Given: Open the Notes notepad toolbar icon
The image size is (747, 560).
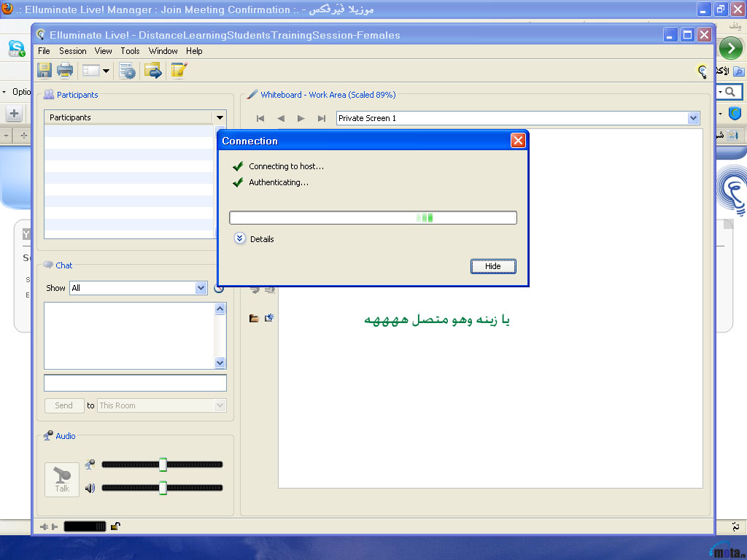Looking at the screenshot, I should 179,71.
